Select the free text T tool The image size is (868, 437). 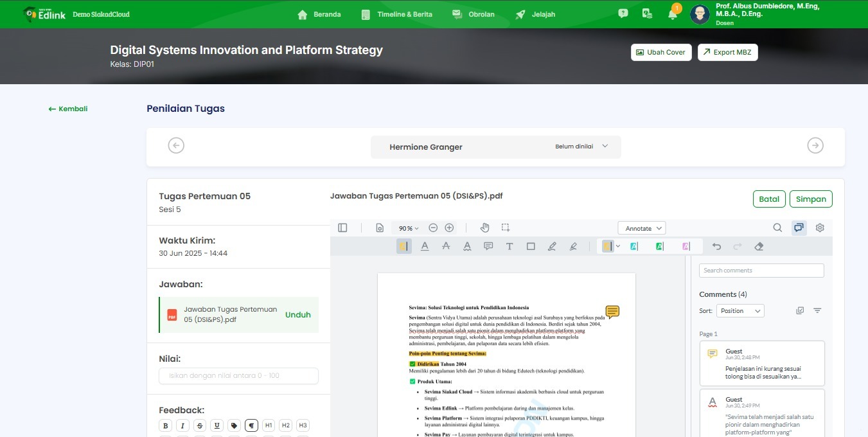click(x=509, y=246)
